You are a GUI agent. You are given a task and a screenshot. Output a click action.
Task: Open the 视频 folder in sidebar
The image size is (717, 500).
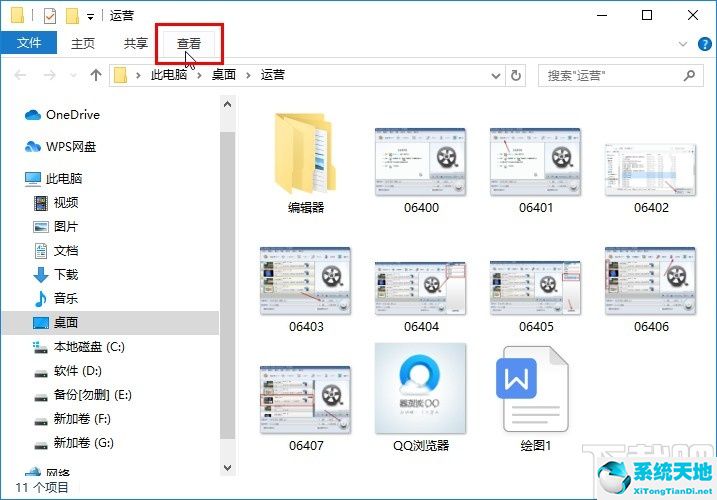tap(56, 203)
